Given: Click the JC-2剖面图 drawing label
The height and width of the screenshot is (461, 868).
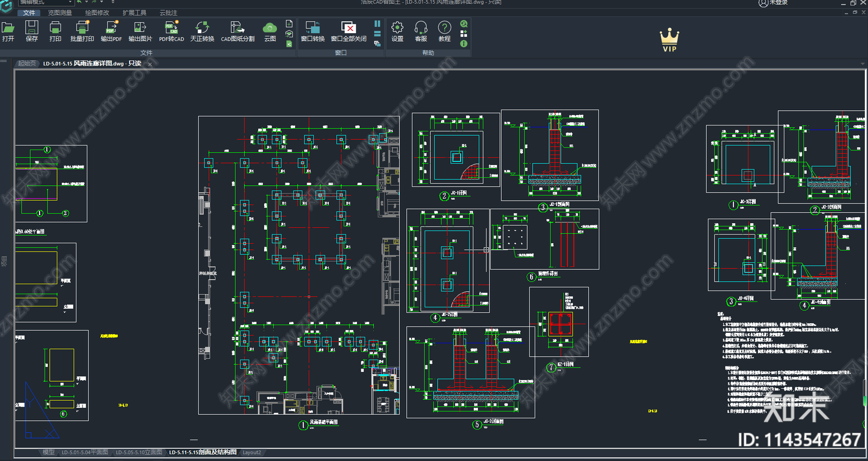Looking at the screenshot, I should coord(494,421).
